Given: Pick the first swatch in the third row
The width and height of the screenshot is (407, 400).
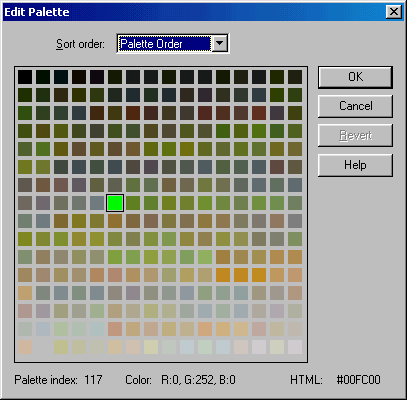Looking at the screenshot, I should pyautogui.click(x=25, y=113).
